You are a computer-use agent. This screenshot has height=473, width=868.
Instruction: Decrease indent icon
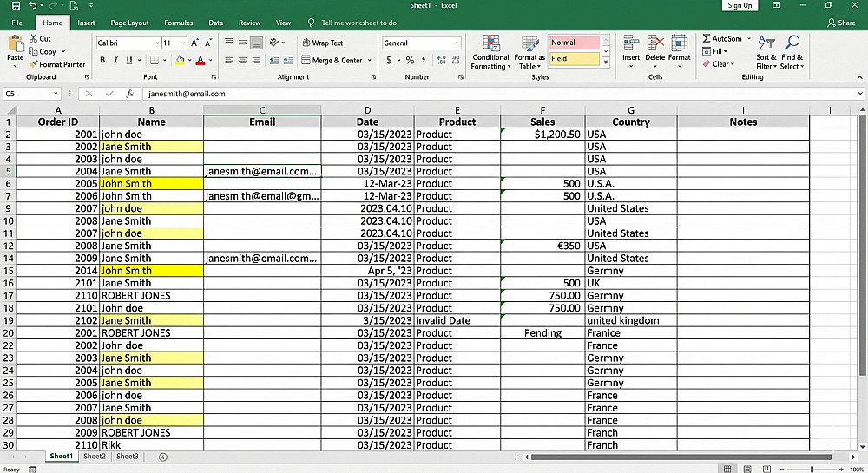click(274, 60)
